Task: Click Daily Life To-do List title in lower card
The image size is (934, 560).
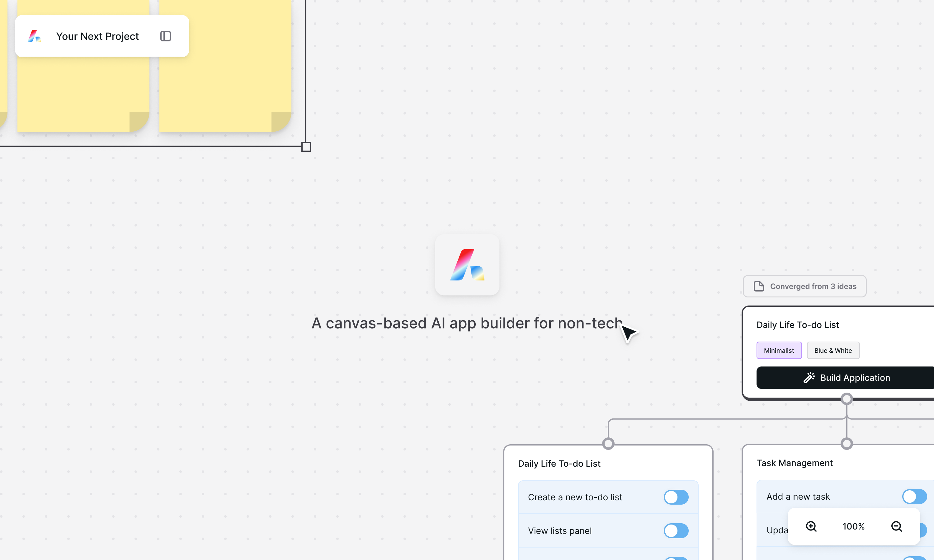Action: tap(559, 464)
